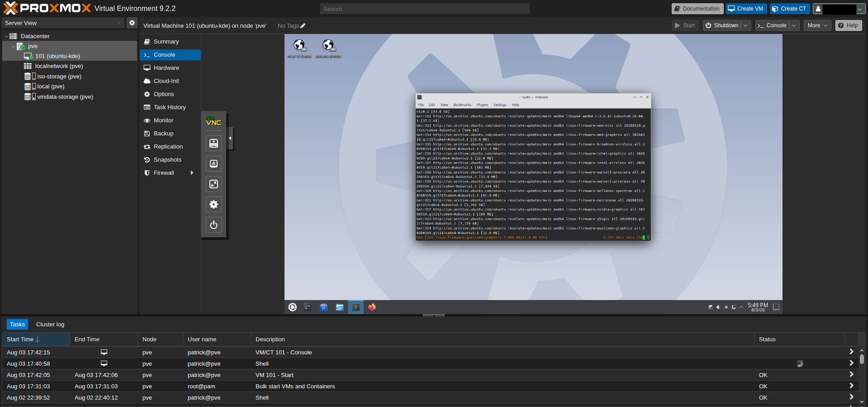Edit tags using the pencil icon
Screen dimensions: 868x407
pos(303,26)
